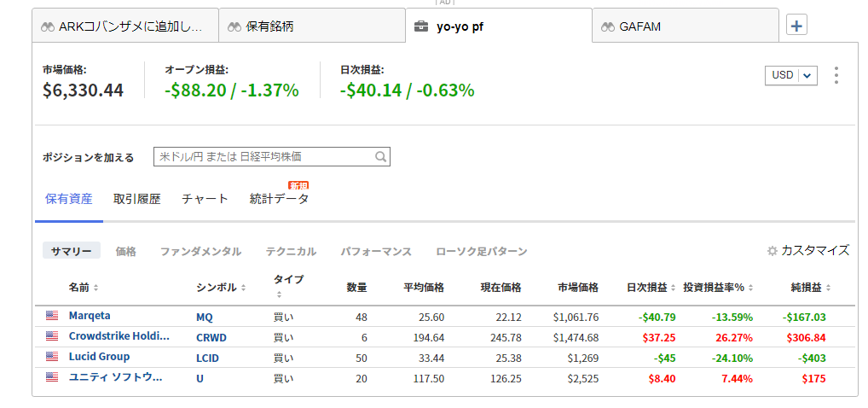
Task: Open the USD currency dropdown
Action: [791, 75]
